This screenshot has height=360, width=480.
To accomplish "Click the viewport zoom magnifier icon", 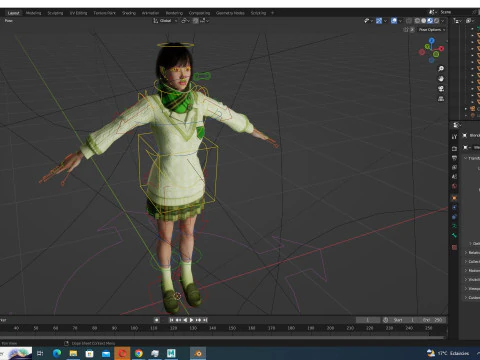I will pyautogui.click(x=441, y=69).
